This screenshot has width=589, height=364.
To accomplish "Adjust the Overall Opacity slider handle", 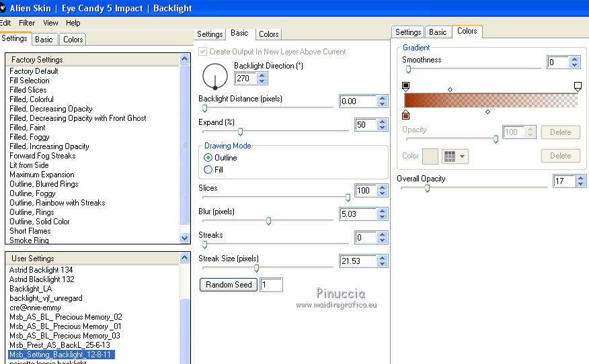I will click(x=427, y=188).
